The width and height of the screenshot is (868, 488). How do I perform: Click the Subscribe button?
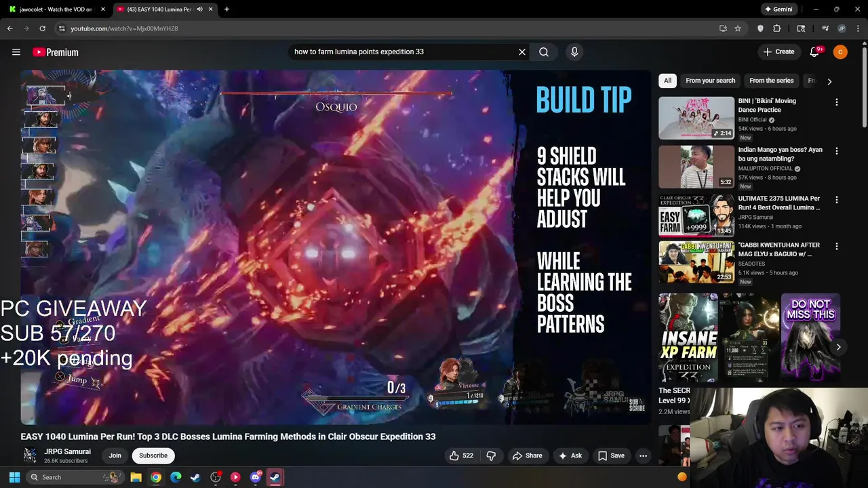point(153,455)
